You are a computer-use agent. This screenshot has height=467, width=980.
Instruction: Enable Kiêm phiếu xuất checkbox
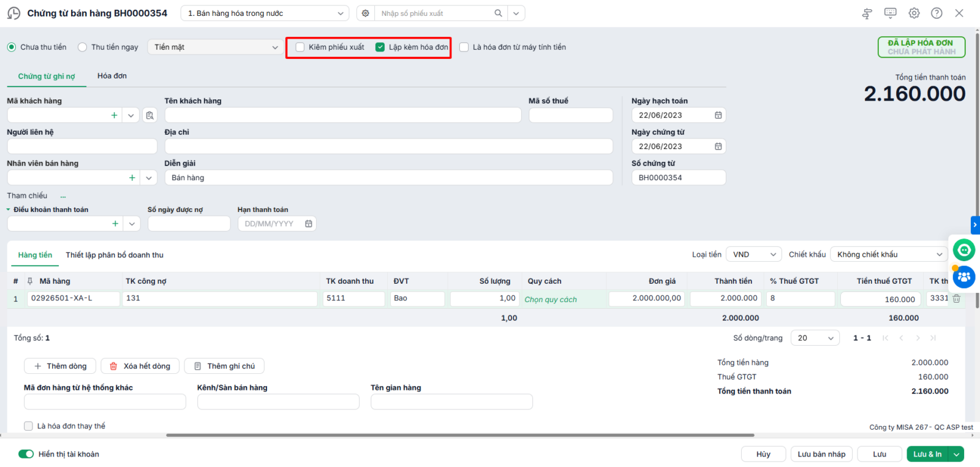(x=300, y=47)
